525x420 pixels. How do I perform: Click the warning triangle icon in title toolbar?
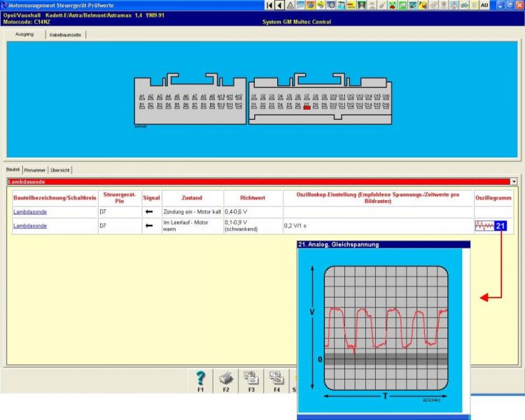coord(290,5)
